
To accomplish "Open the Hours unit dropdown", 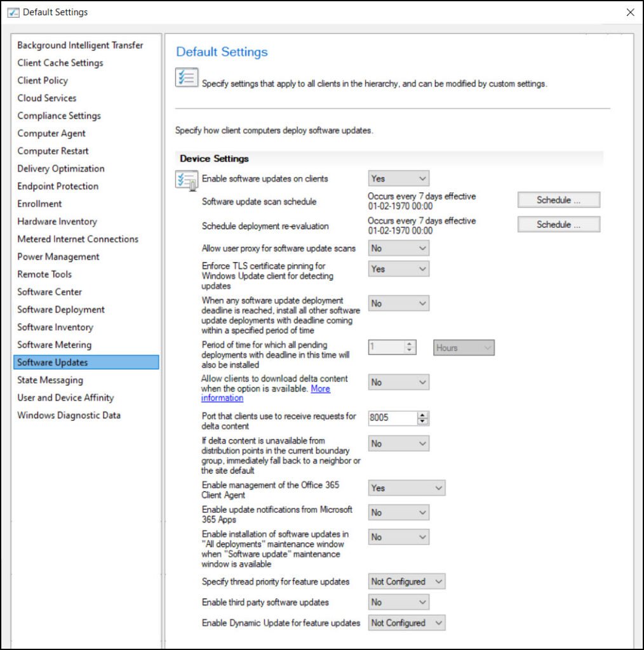I will (x=464, y=348).
